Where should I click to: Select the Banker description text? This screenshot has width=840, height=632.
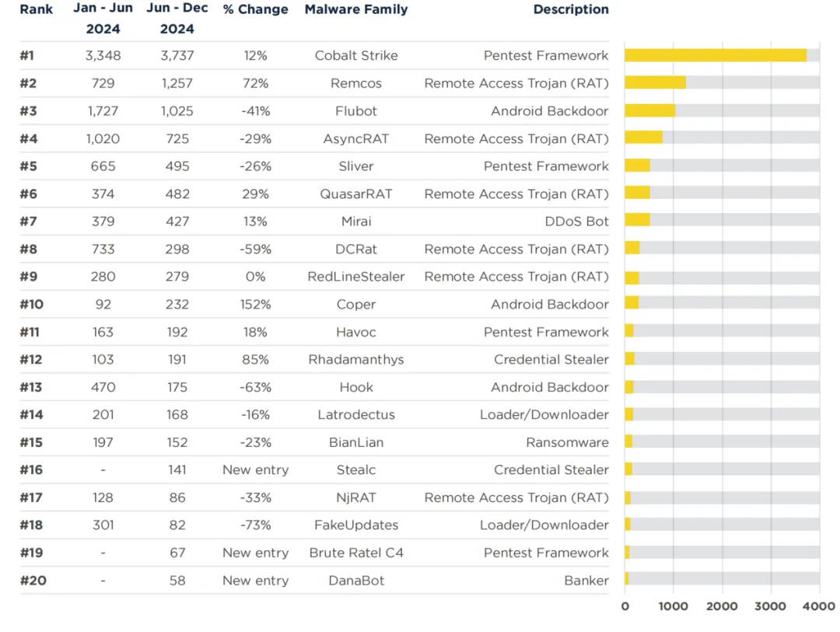(586, 581)
